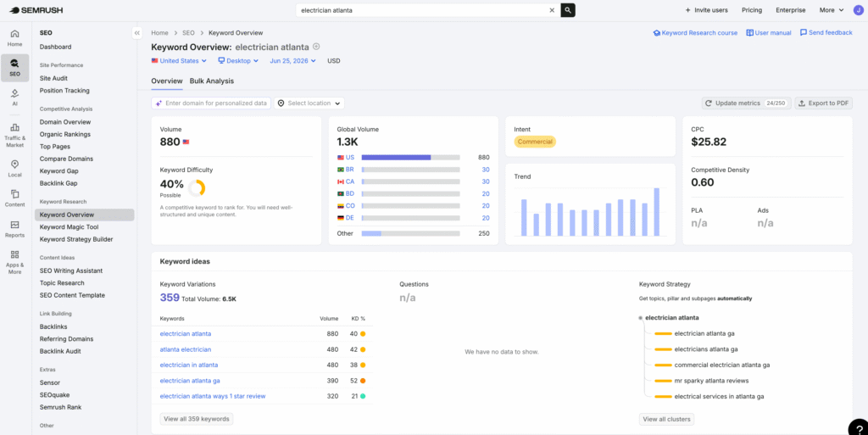The height and width of the screenshot is (435, 868).
Task: Open Site Audit in the sidebar
Action: 53,78
